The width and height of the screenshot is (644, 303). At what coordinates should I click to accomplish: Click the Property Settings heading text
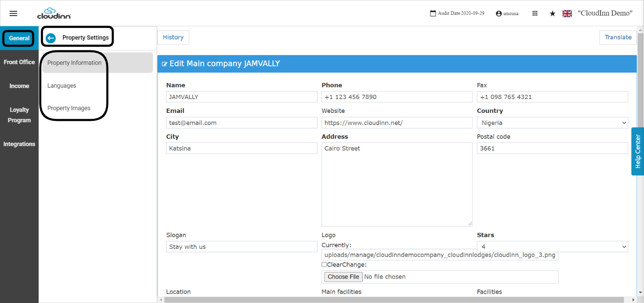(86, 38)
